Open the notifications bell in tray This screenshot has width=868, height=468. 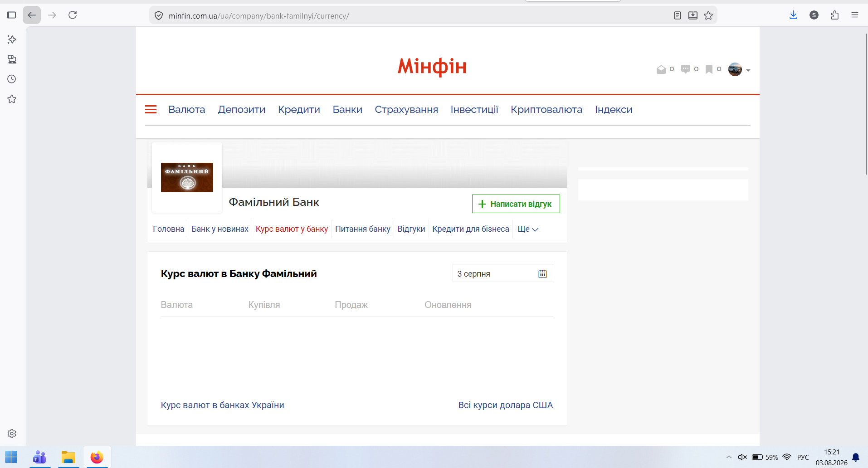(856, 457)
